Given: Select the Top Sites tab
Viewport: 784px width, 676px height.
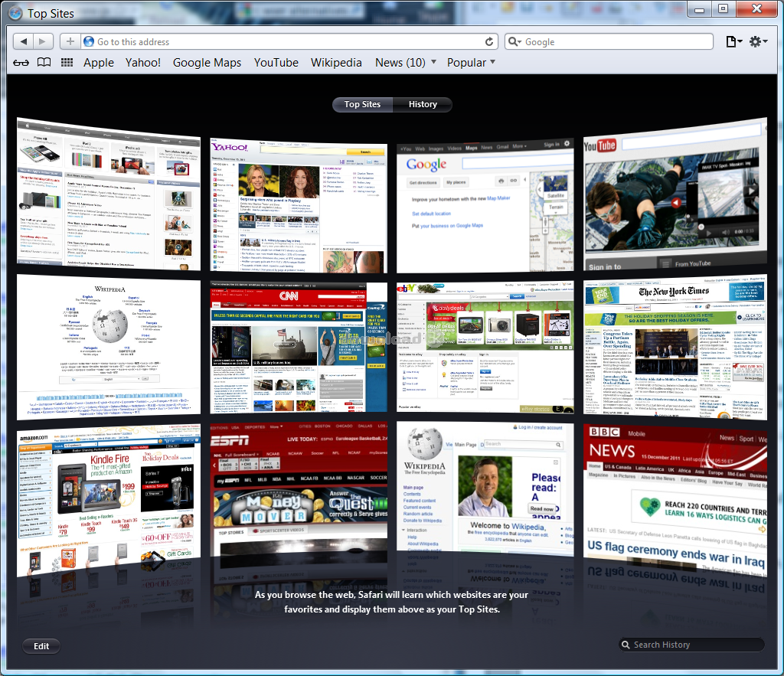Looking at the screenshot, I should pyautogui.click(x=362, y=104).
